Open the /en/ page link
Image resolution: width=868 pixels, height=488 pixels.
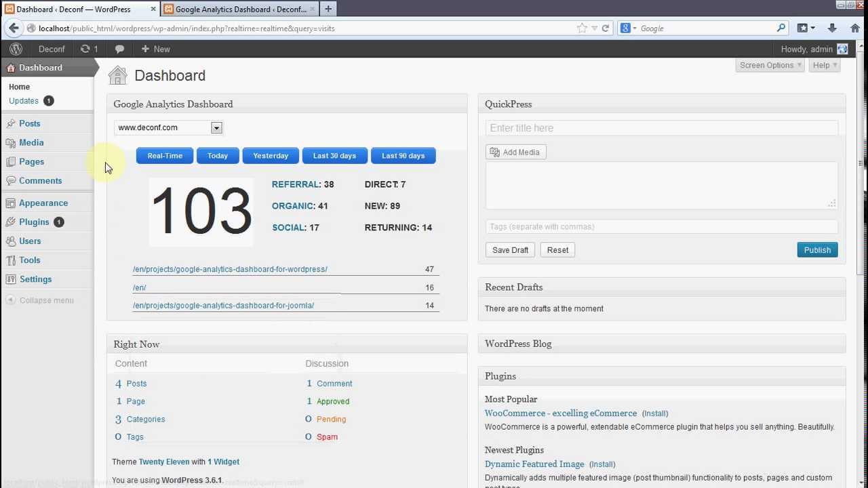point(139,287)
